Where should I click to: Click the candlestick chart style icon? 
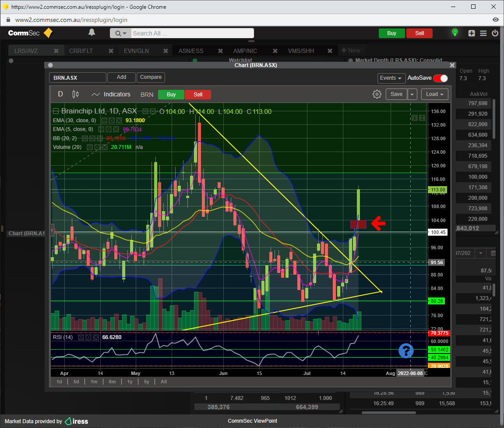point(75,94)
